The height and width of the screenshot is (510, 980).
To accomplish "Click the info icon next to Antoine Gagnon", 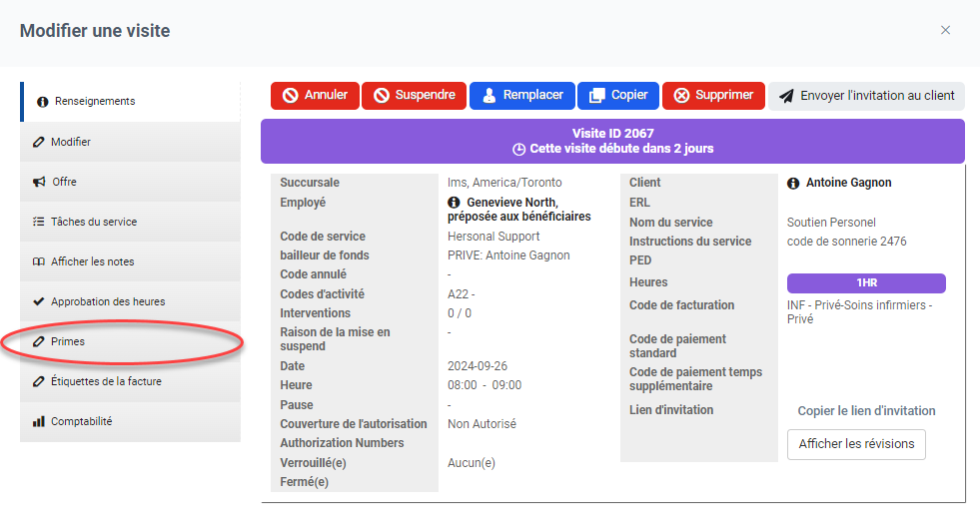I will (x=793, y=184).
